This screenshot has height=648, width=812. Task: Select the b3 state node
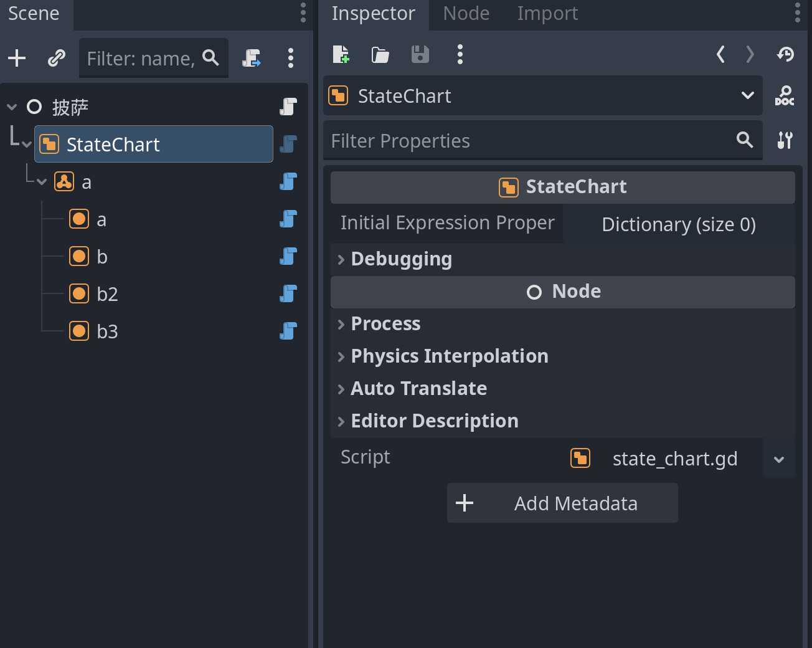(x=106, y=331)
